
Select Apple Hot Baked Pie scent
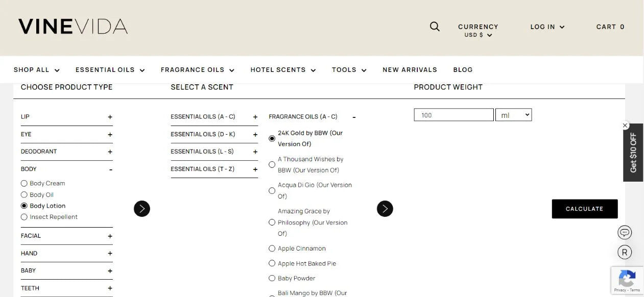click(272, 263)
